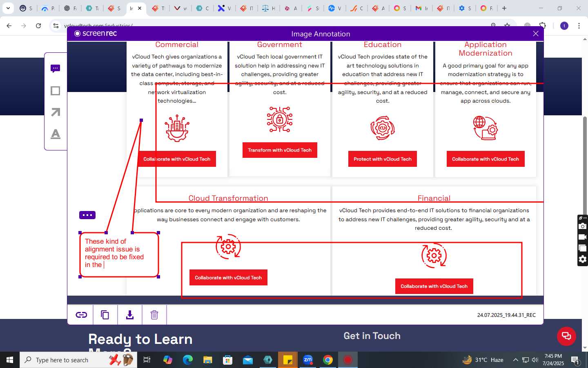Open the Mail app from the taskbar
588x368 pixels.
(x=248, y=360)
